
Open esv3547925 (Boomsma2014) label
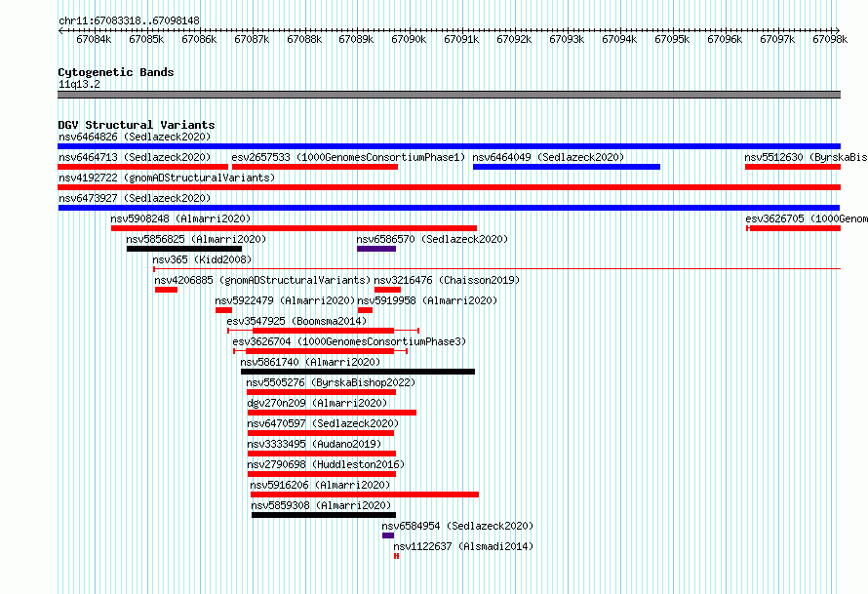(x=296, y=321)
